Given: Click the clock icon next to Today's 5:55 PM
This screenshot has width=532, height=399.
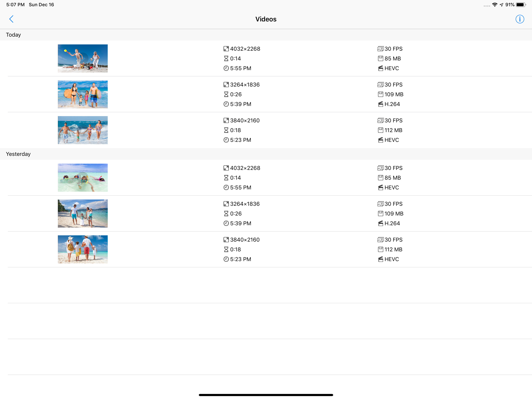Looking at the screenshot, I should [x=226, y=68].
